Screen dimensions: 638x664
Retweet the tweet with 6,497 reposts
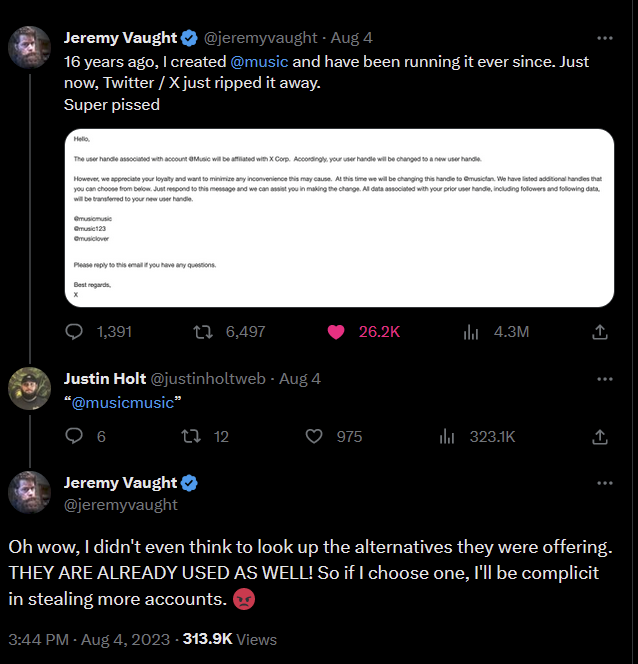click(201, 331)
